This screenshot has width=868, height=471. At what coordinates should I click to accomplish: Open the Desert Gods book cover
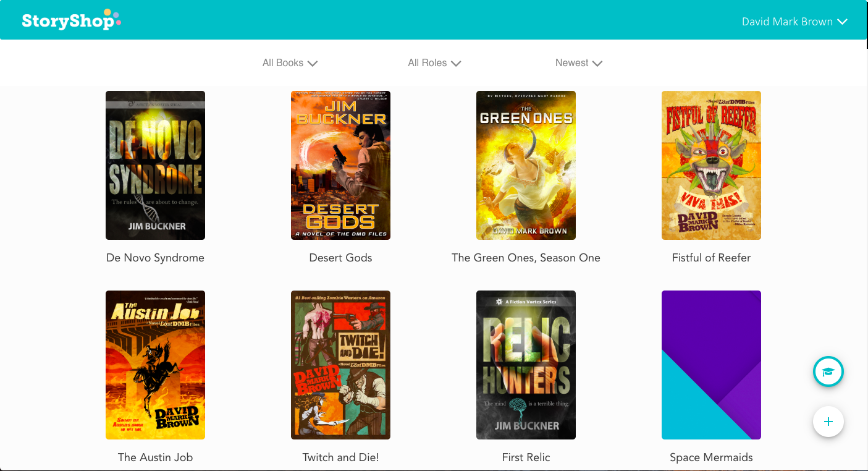(x=340, y=165)
